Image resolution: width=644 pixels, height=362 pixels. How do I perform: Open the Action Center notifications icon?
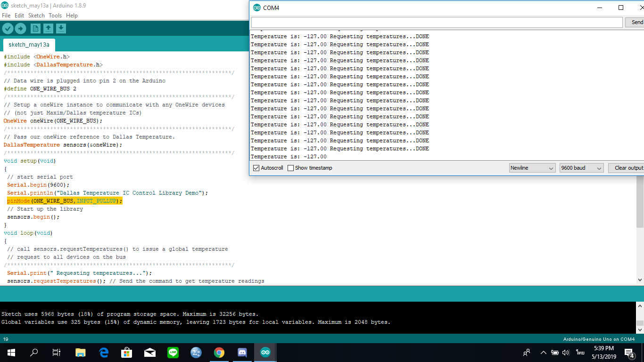click(629, 352)
